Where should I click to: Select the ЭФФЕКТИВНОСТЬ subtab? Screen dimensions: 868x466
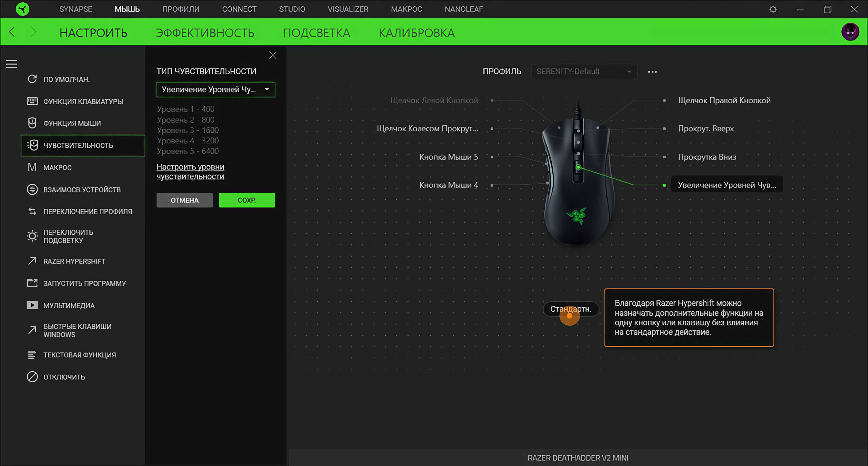click(205, 33)
